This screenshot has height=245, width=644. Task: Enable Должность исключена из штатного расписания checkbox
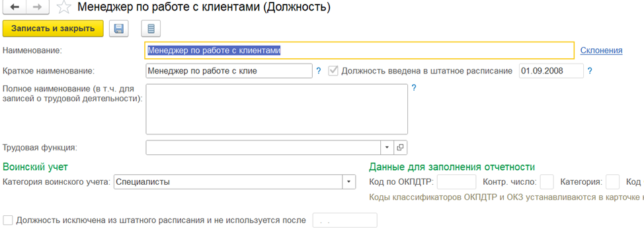[x=7, y=220]
